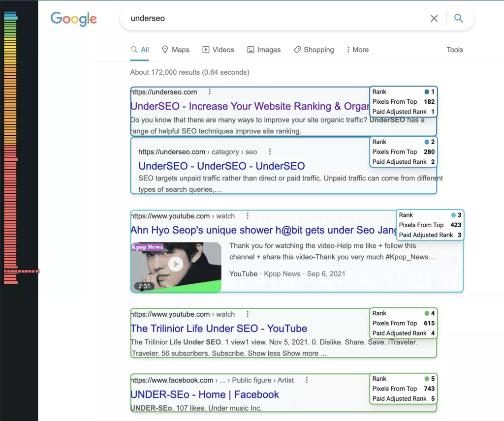Screen dimensions: 504x421
Task: Click the camera icon beside the Images tab
Action: pos(250,50)
